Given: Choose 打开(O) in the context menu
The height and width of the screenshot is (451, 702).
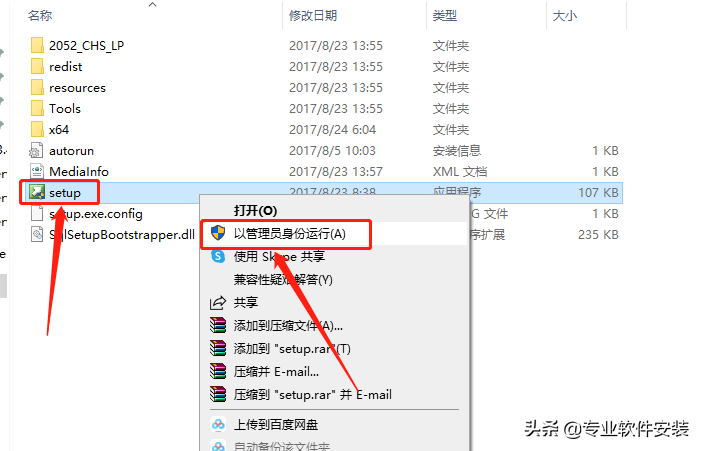Looking at the screenshot, I should (x=255, y=210).
